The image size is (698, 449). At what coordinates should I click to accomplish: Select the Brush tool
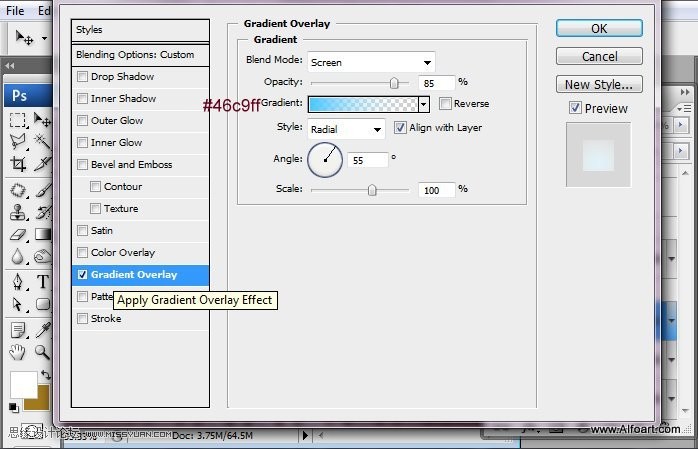point(43,190)
